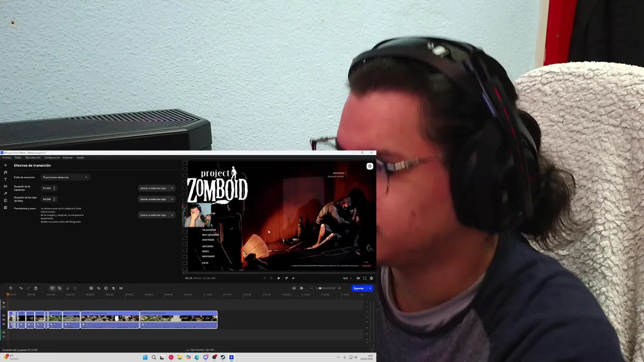Open the 16:9 aspect ratio dropdown
This screenshot has height=362, width=644.
(x=347, y=278)
